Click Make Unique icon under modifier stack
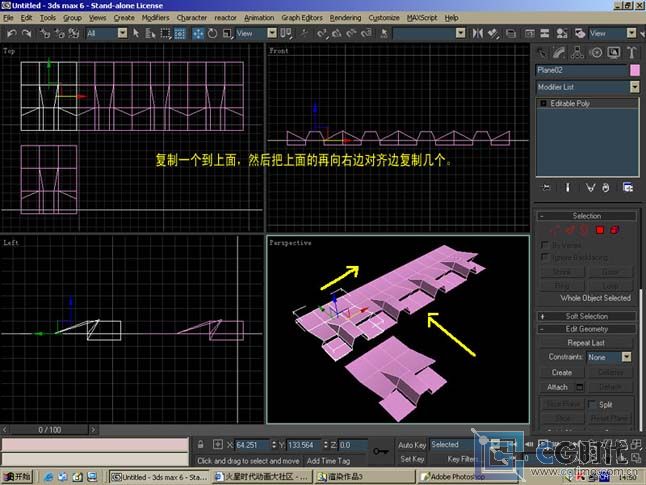 tap(590, 188)
